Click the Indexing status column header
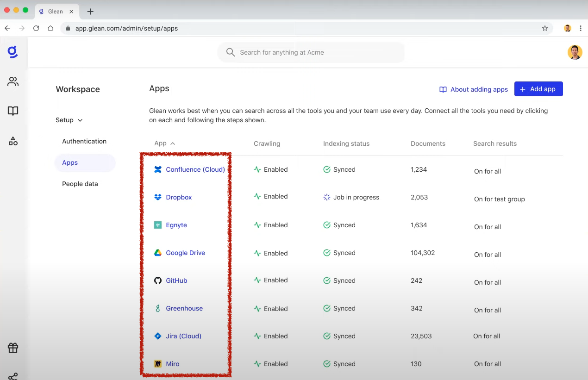 tap(346, 143)
